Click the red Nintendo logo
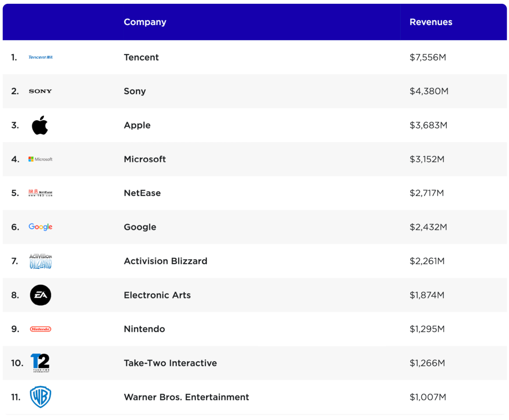The height and width of the screenshot is (420, 509). (41, 329)
